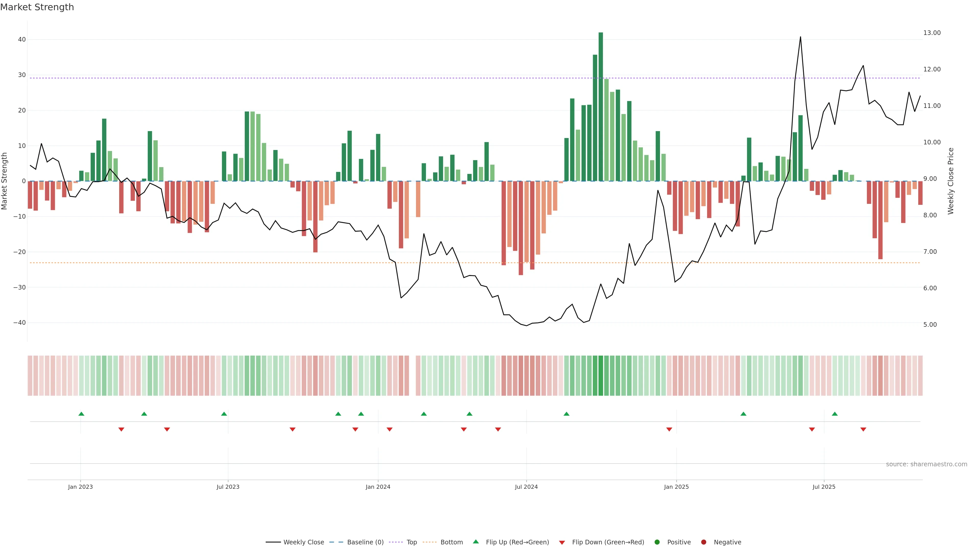Click the first red flip-down triangle marker

(121, 429)
